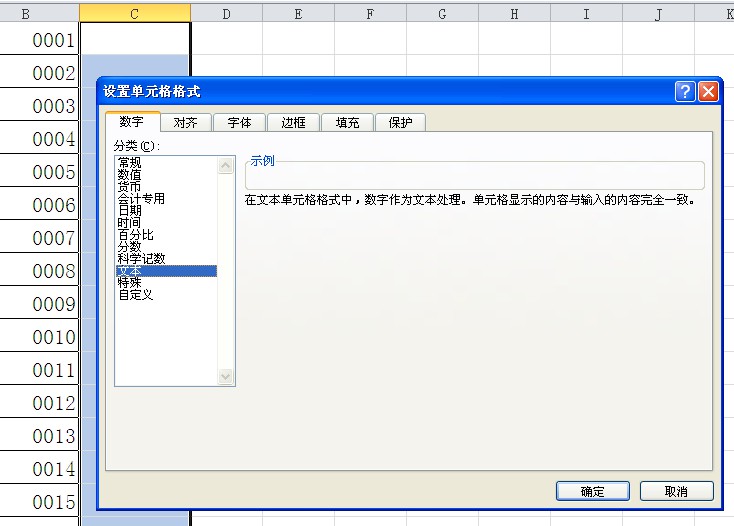
Task: Select 时间 in the category list
Action: (x=166, y=223)
